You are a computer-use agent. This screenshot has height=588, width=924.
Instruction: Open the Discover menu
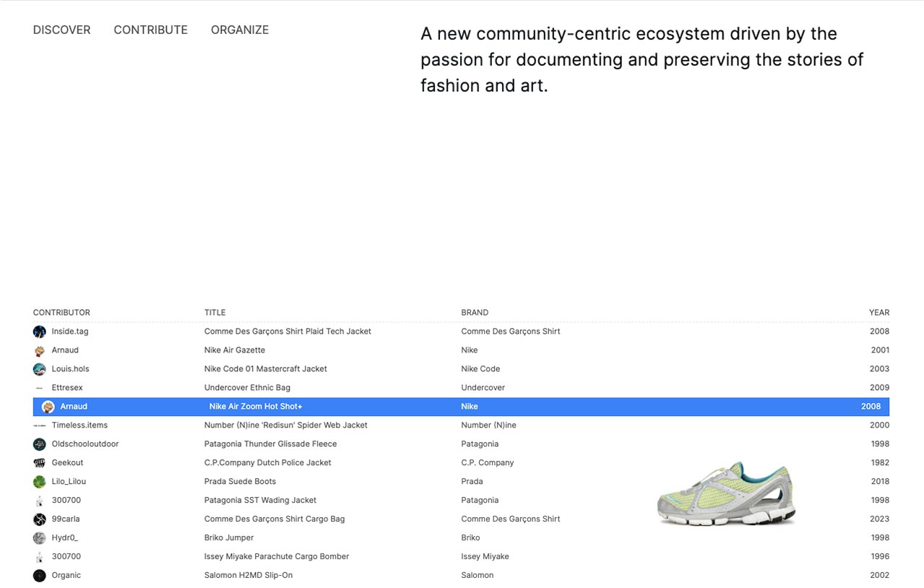(62, 30)
